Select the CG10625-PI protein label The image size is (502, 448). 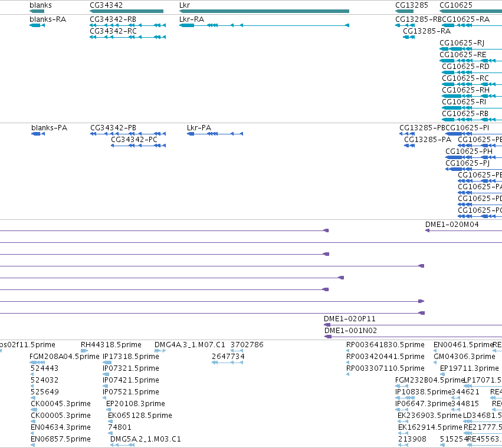[467, 128]
